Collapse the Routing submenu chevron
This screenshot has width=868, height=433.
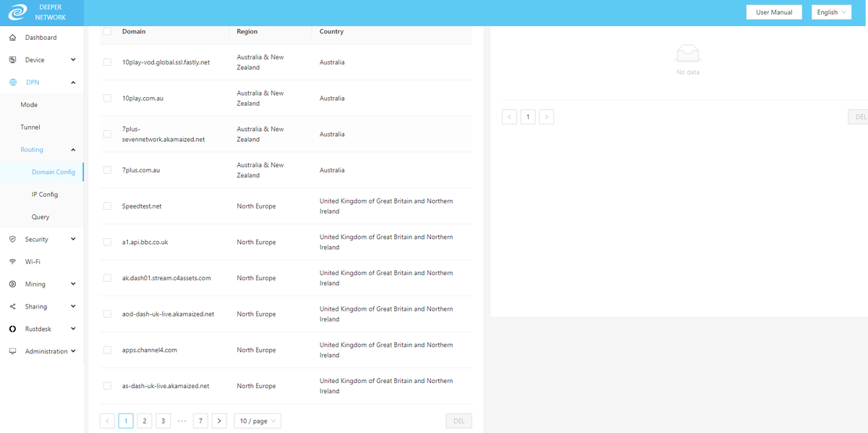click(x=73, y=150)
